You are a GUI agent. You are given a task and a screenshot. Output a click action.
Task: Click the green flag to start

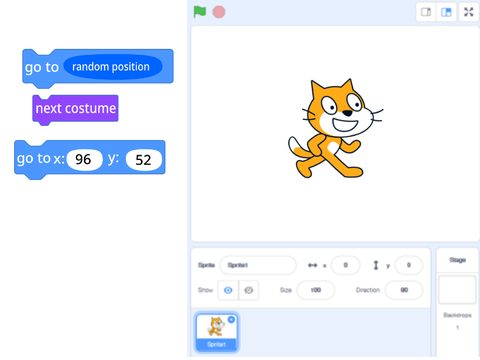click(x=200, y=12)
